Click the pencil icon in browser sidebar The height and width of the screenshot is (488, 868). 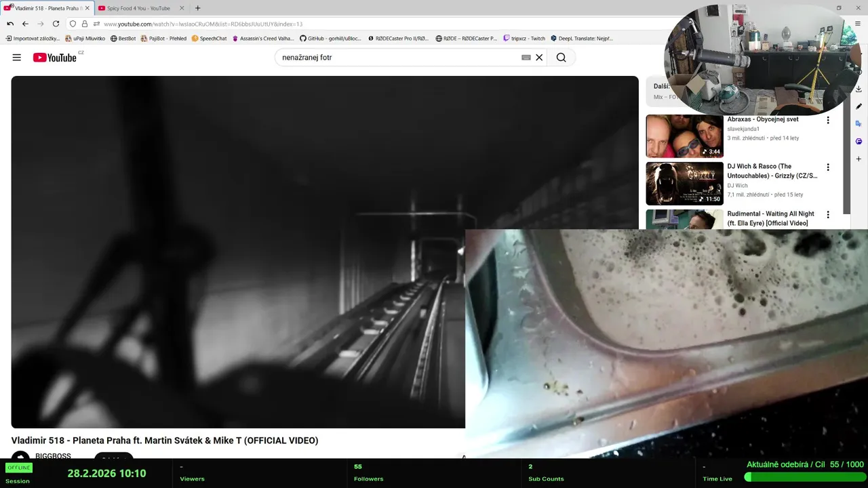coord(859,106)
